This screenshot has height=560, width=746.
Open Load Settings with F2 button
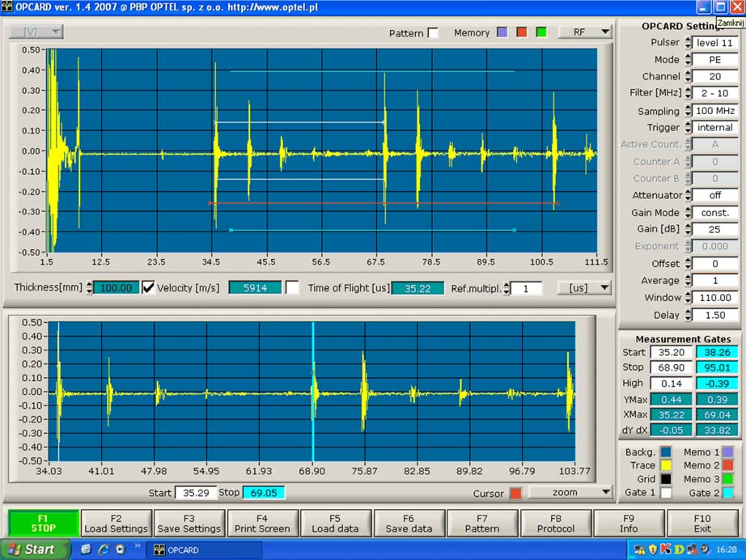point(116,523)
